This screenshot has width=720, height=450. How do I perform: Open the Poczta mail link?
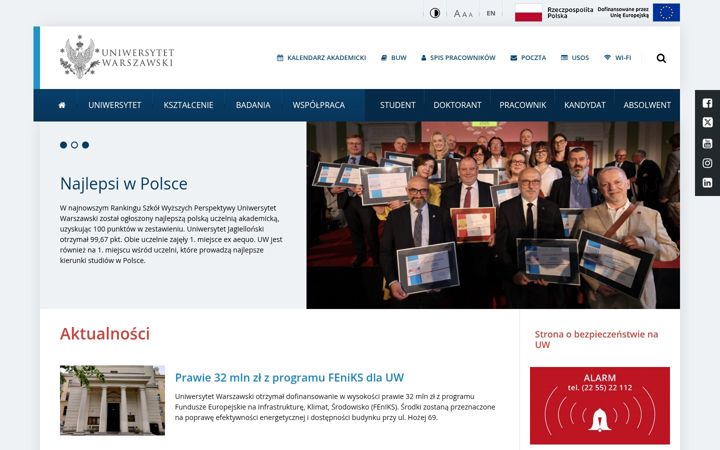(x=528, y=58)
